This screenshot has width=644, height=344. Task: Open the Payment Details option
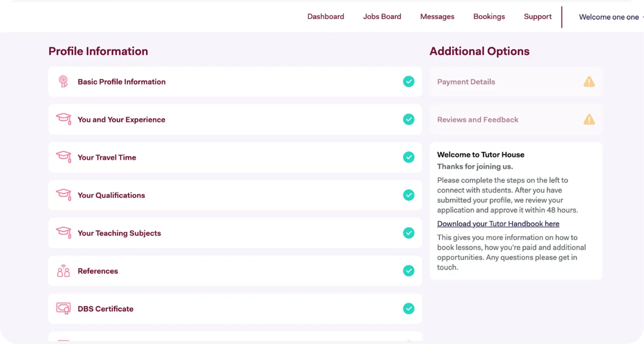[466, 82]
